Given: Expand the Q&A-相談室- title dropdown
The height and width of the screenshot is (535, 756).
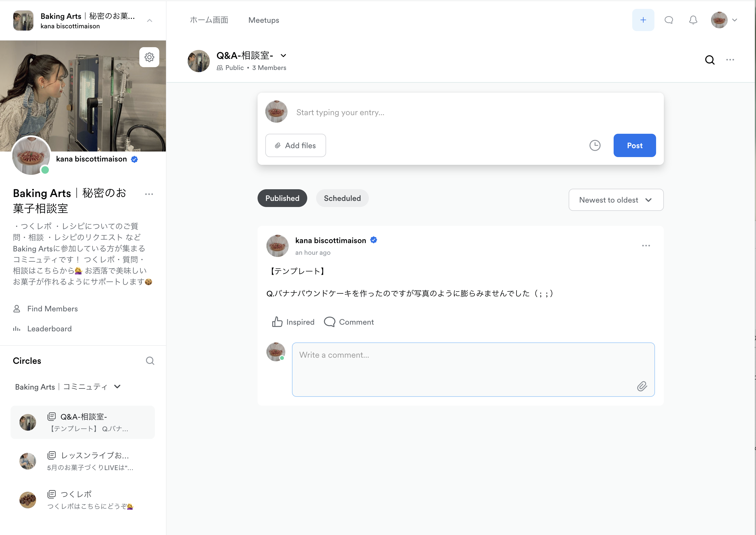Looking at the screenshot, I should pyautogui.click(x=283, y=56).
